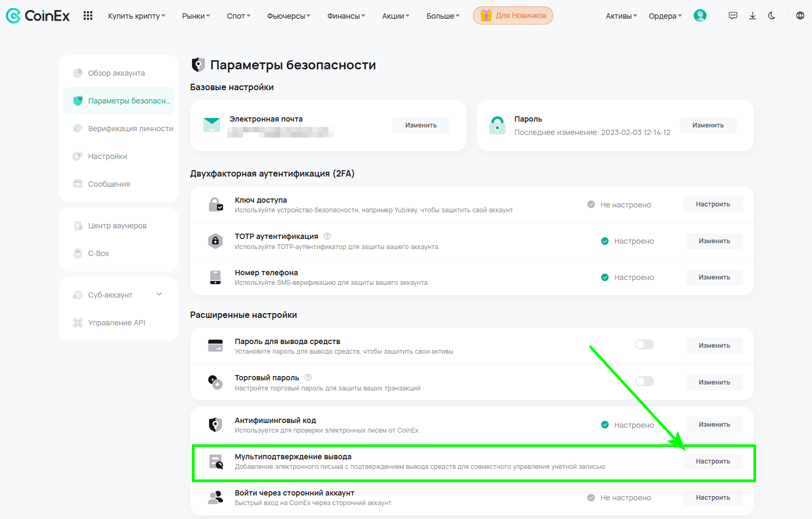The height and width of the screenshot is (519, 812).
Task: Open the apps grid menu icon
Action: [88, 16]
